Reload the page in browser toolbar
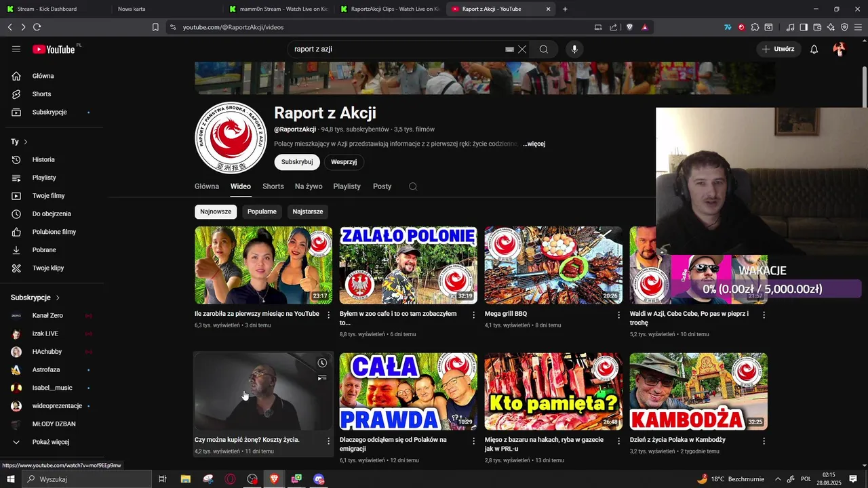Image resolution: width=868 pixels, height=488 pixels. pyautogui.click(x=37, y=27)
